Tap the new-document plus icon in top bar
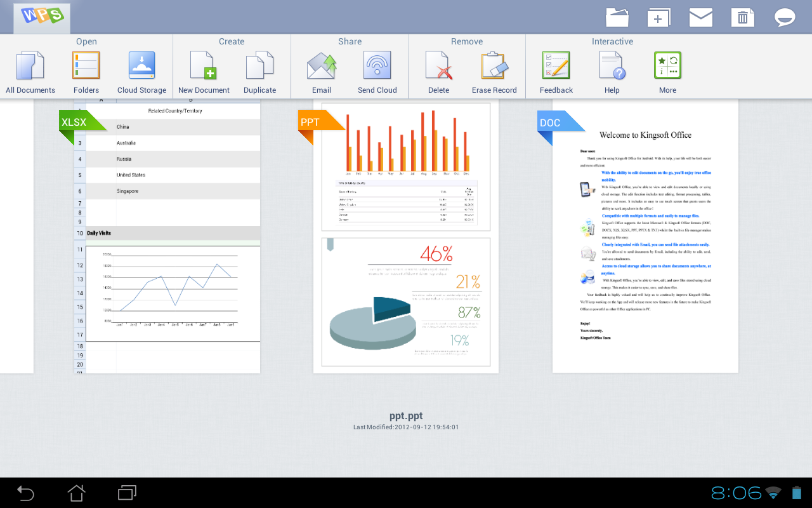The width and height of the screenshot is (812, 508). pyautogui.click(x=658, y=17)
